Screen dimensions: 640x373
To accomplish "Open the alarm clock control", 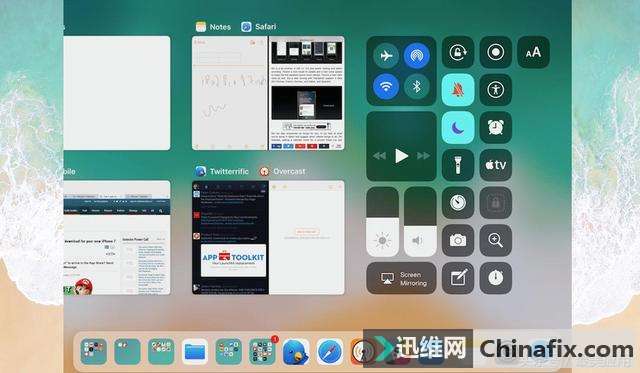I will tap(496, 127).
